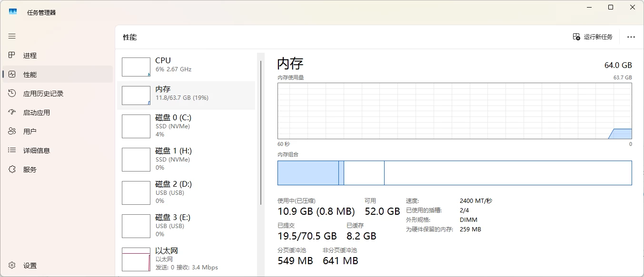Open Startup apps (启动应用) icon
Viewport: 644px width, 277px height.
[x=12, y=113]
